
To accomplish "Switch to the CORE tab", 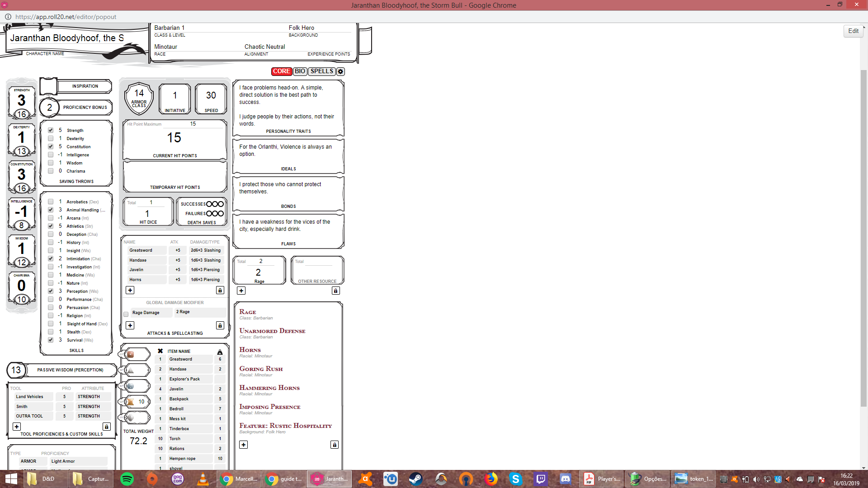I will coord(282,71).
